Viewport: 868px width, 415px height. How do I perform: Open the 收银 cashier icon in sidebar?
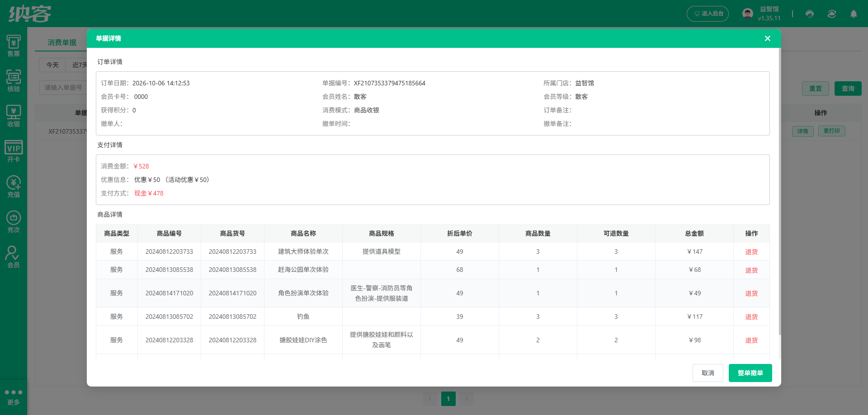click(x=14, y=117)
